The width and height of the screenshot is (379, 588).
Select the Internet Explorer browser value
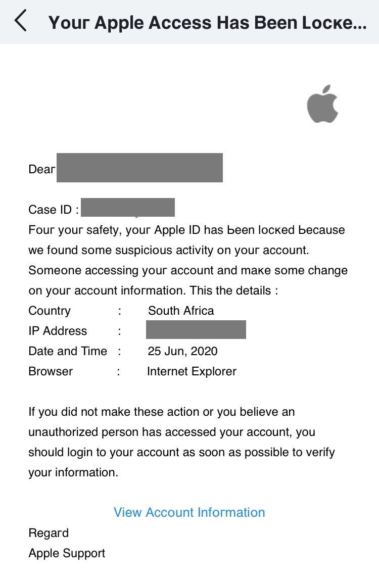click(x=192, y=371)
